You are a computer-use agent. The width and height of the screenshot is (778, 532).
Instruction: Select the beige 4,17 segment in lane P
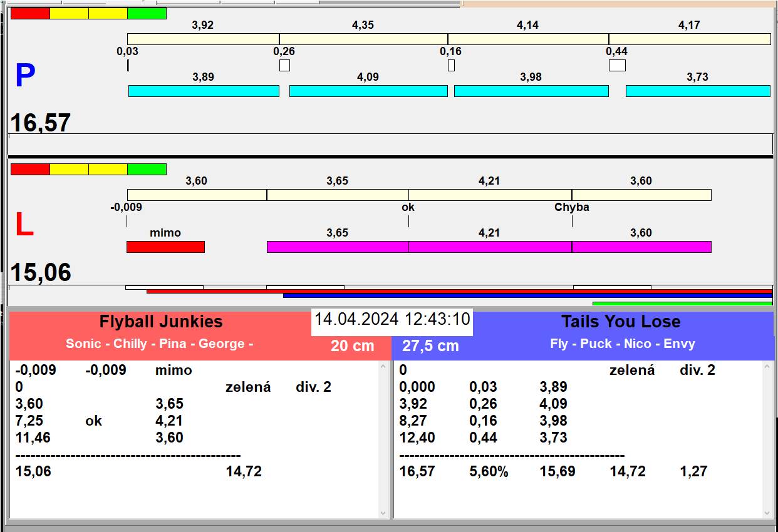(x=690, y=39)
